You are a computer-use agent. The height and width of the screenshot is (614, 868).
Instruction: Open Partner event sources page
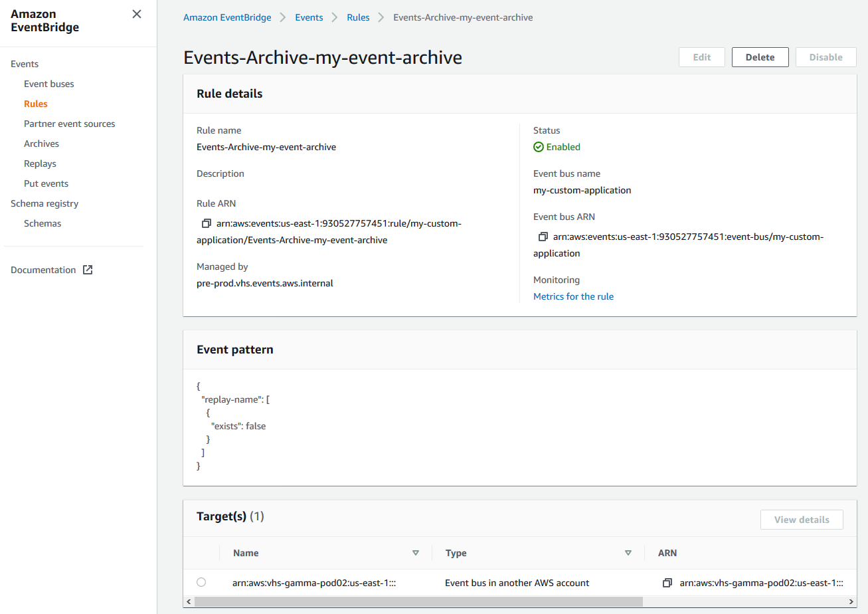coord(70,124)
